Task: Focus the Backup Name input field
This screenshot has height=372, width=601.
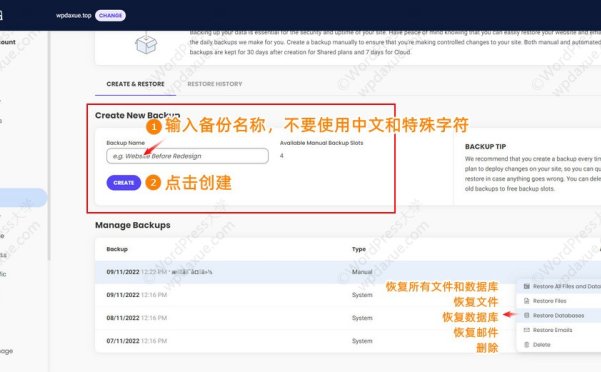Action: coord(187,156)
